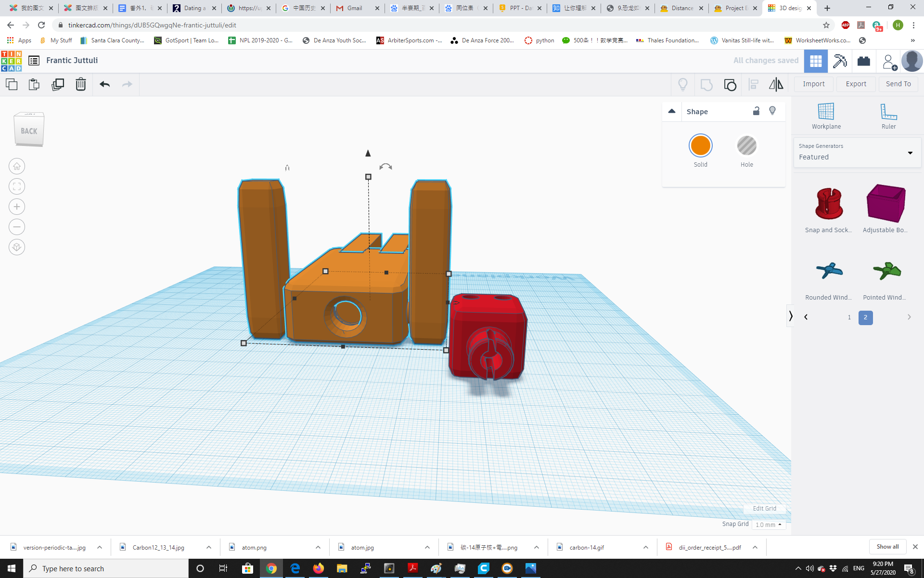This screenshot has height=578, width=924.
Task: Open the design list menu icon
Action: point(34,61)
